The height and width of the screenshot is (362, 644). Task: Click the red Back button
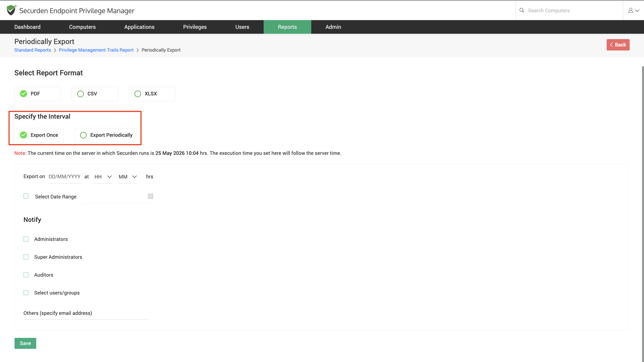click(x=618, y=45)
